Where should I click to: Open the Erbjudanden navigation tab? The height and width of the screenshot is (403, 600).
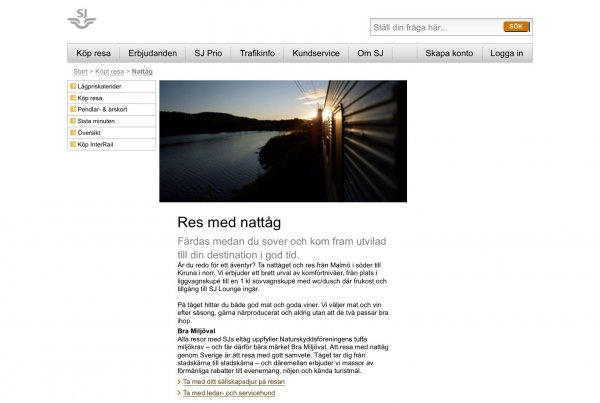pyautogui.click(x=152, y=53)
